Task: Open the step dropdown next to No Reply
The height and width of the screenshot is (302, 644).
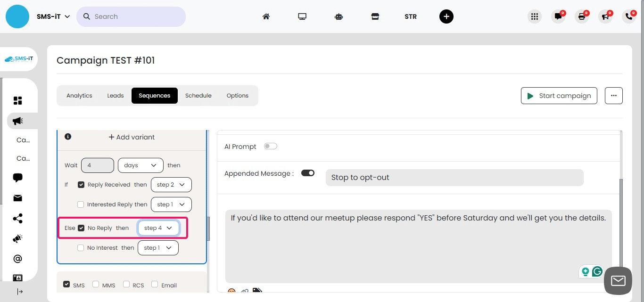Action: point(158,228)
